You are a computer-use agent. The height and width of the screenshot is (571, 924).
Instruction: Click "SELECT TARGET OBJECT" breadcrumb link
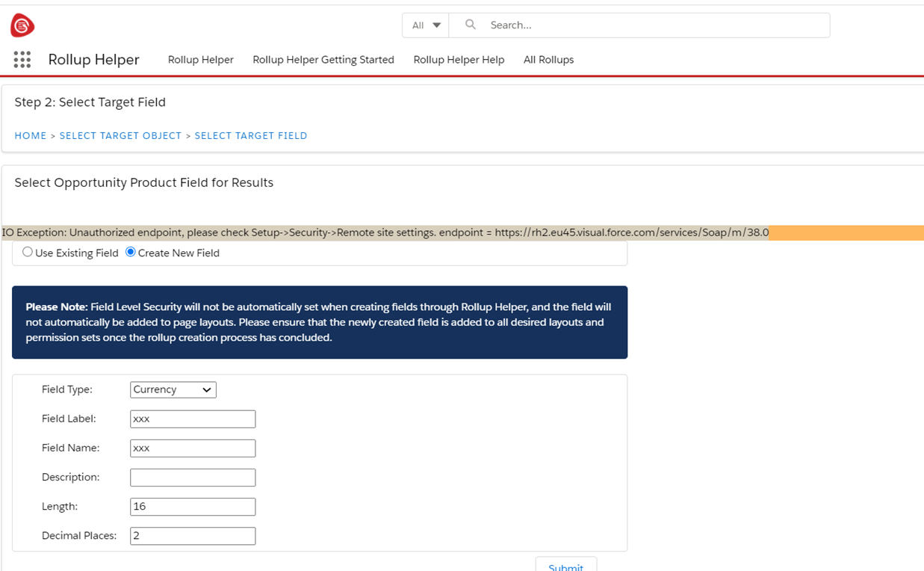120,135
